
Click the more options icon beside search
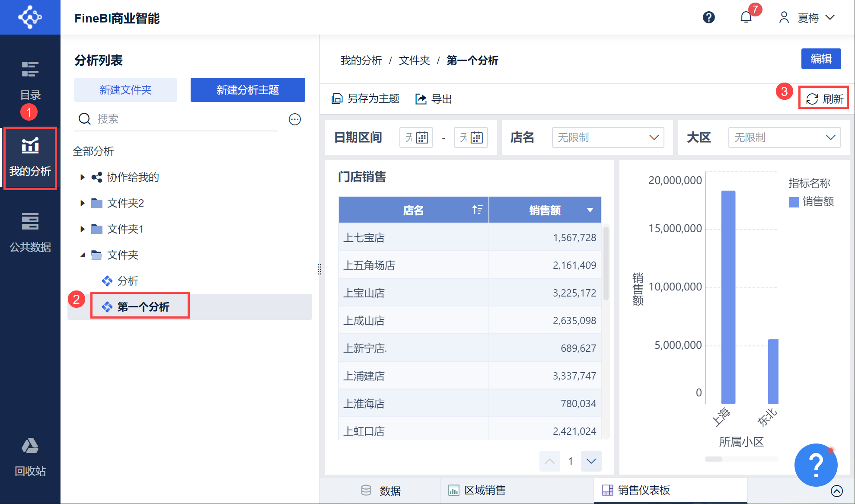pos(294,119)
